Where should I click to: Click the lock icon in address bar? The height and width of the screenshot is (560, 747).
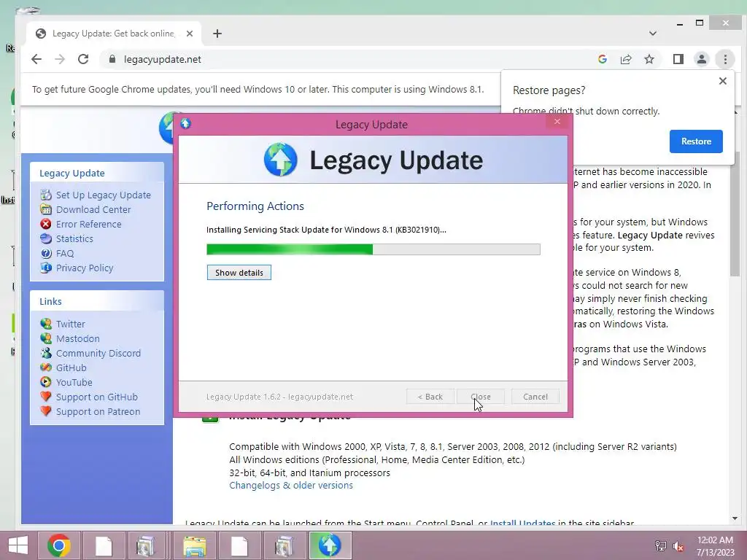click(x=112, y=59)
